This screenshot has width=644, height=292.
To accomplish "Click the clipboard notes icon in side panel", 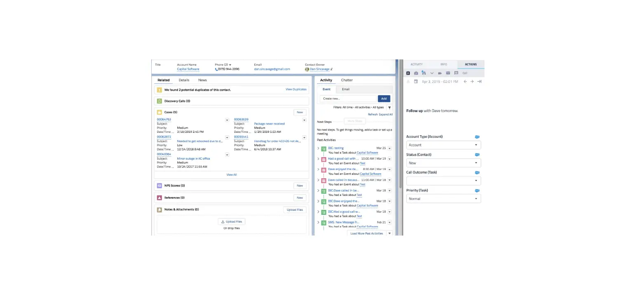I will [408, 73].
